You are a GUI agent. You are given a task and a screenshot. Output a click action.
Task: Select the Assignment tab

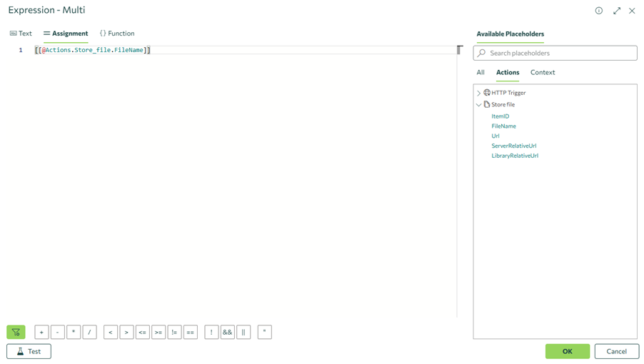click(66, 34)
